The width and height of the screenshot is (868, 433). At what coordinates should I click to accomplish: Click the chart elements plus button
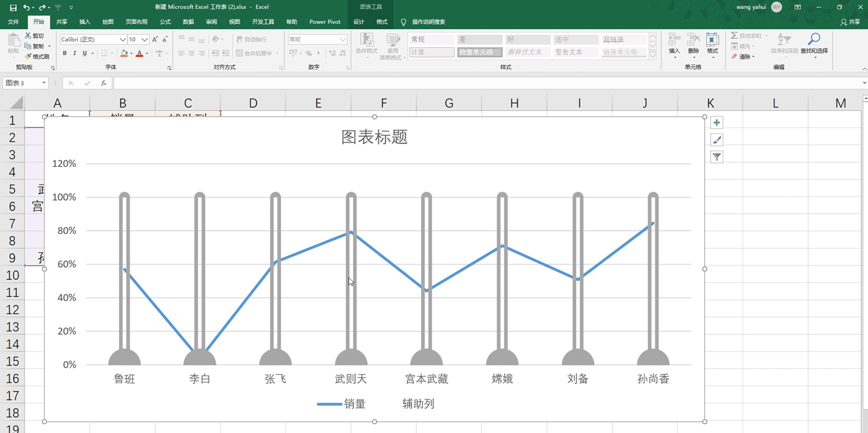tap(716, 123)
